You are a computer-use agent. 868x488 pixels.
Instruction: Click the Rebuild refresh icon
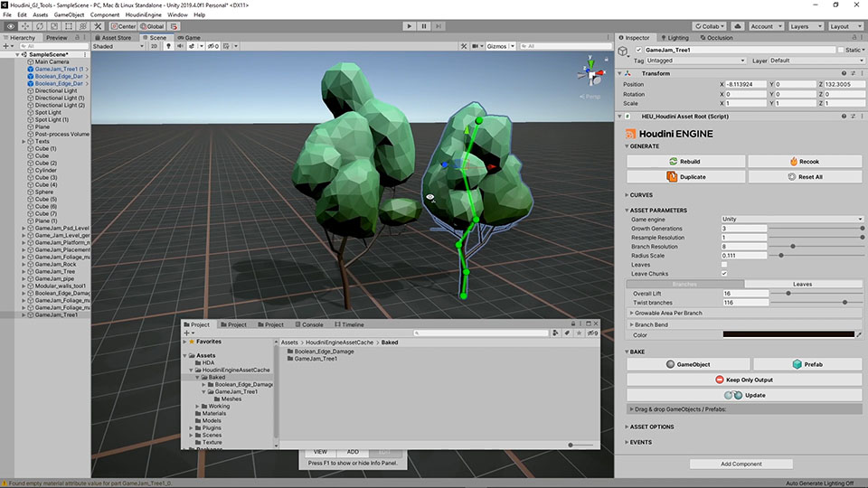673,161
